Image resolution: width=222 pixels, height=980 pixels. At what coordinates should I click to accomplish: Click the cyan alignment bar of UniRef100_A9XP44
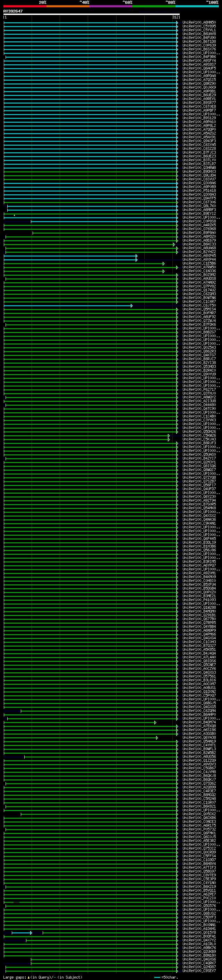70,260
